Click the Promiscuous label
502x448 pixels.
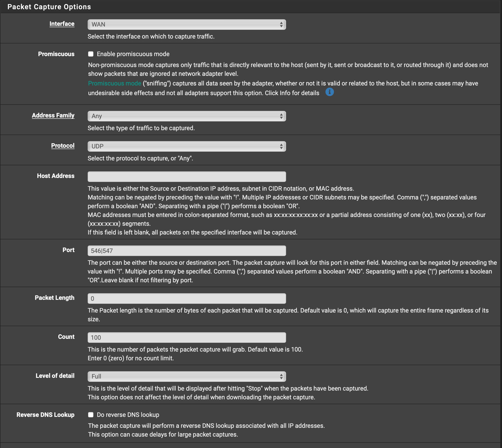[56, 54]
